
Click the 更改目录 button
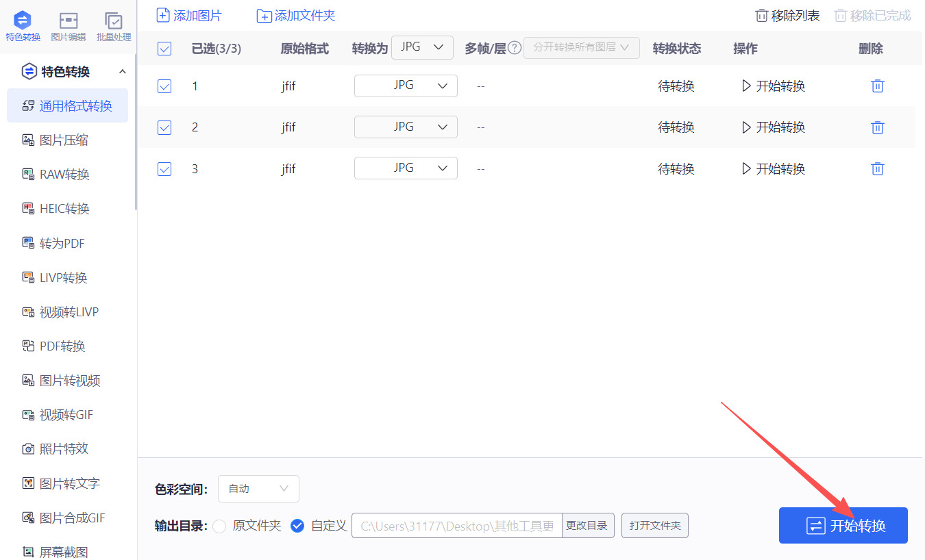(x=588, y=526)
